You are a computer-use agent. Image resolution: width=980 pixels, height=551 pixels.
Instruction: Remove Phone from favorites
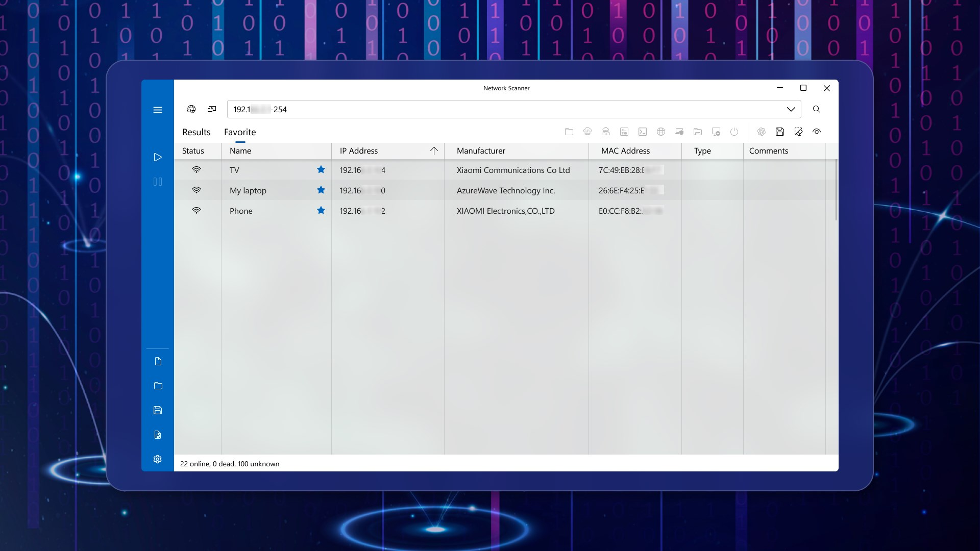point(321,210)
